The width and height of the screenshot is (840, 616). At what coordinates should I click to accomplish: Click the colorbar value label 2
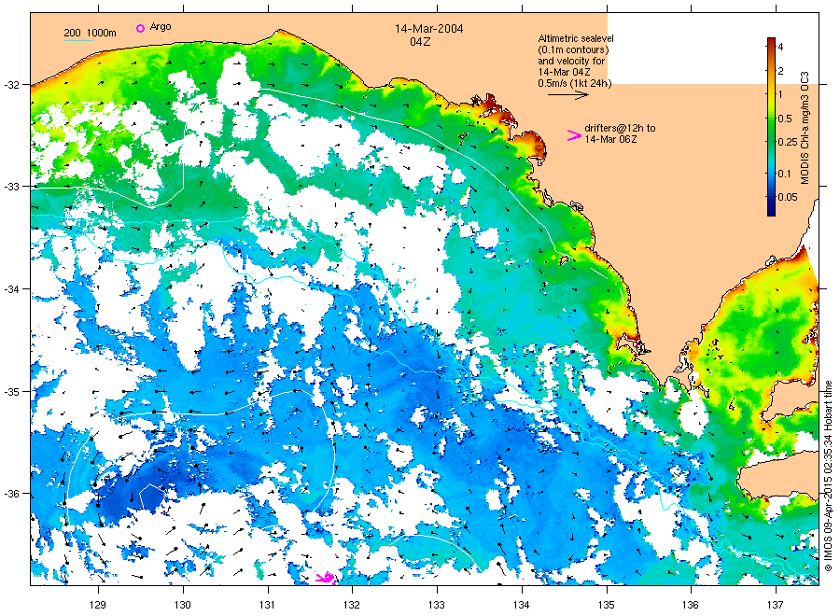[x=780, y=71]
